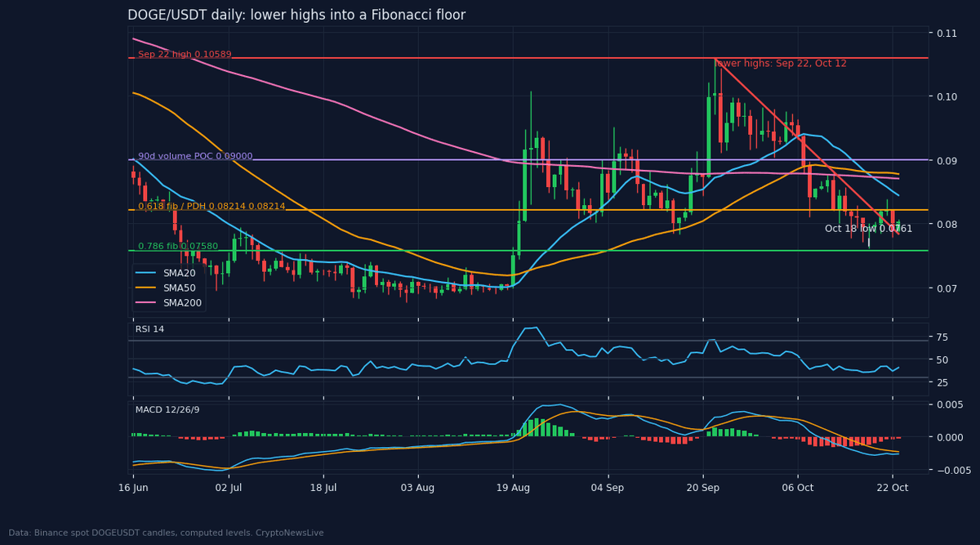Click the MACD axis value 0.005
Screen dimensions: 980x545
pyautogui.click(x=949, y=405)
